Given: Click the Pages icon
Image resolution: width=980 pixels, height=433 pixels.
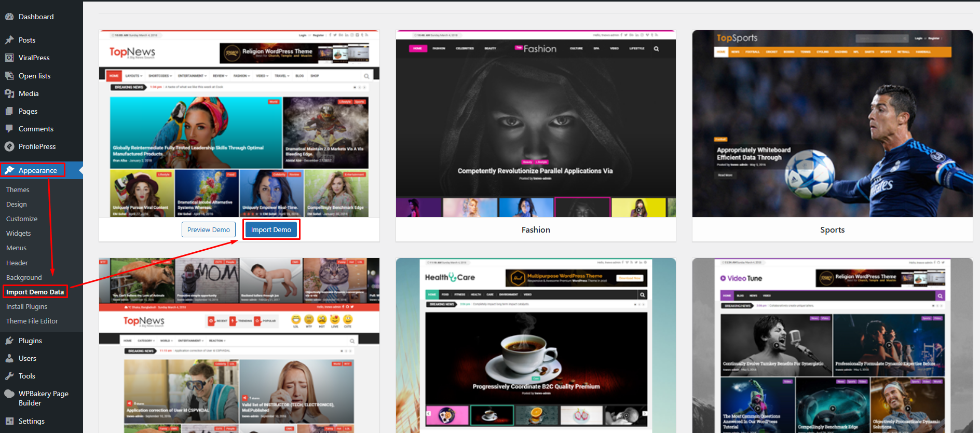Looking at the screenshot, I should coord(9,111).
